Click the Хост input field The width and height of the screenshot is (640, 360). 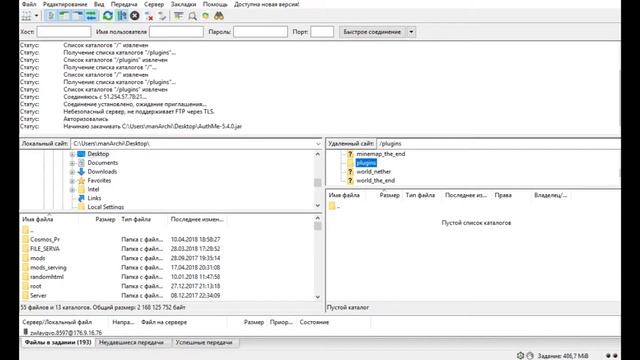click(x=64, y=32)
